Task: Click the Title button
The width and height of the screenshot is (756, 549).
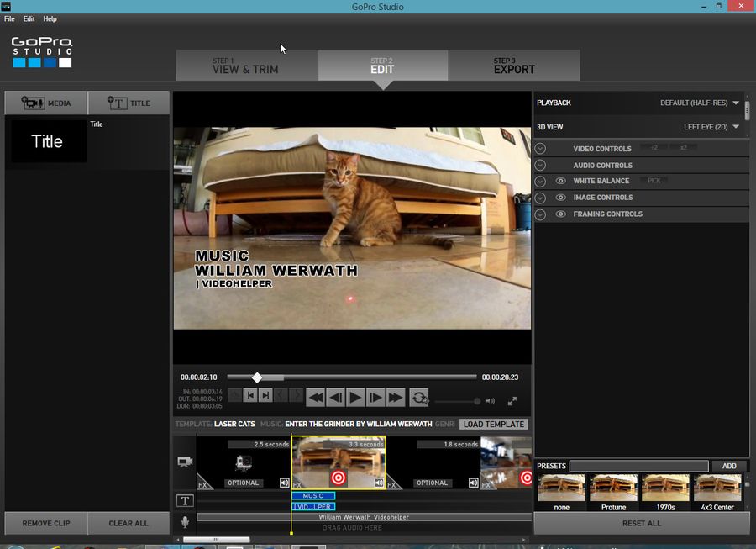Action: pyautogui.click(x=129, y=103)
